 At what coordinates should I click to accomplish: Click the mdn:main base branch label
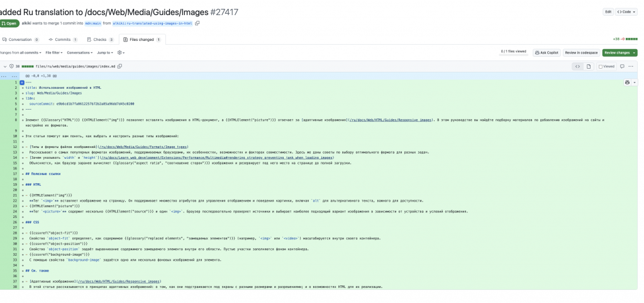click(x=93, y=23)
